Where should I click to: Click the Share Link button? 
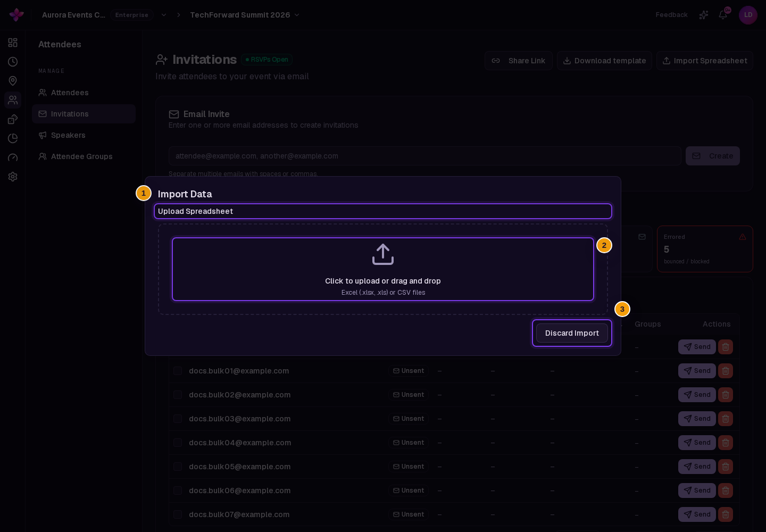518,61
